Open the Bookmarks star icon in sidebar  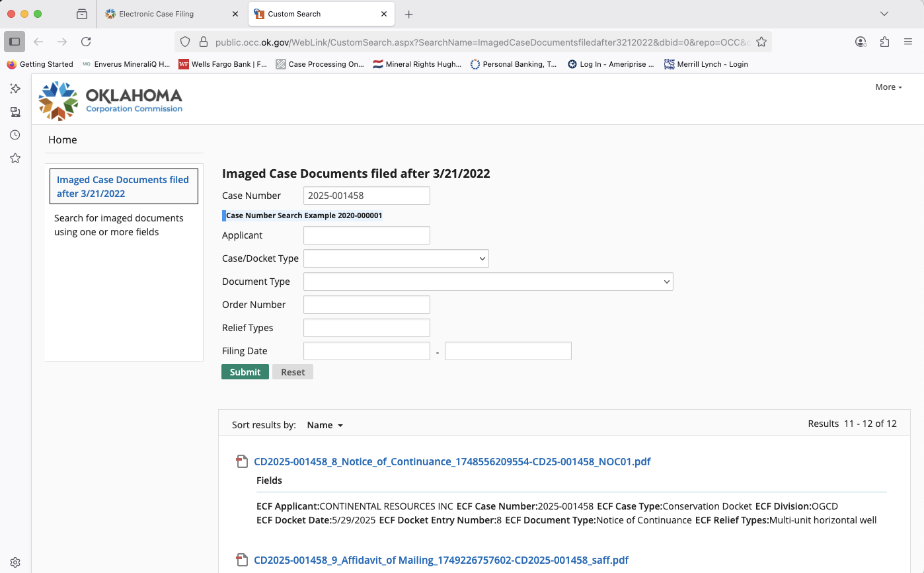pyautogui.click(x=15, y=158)
